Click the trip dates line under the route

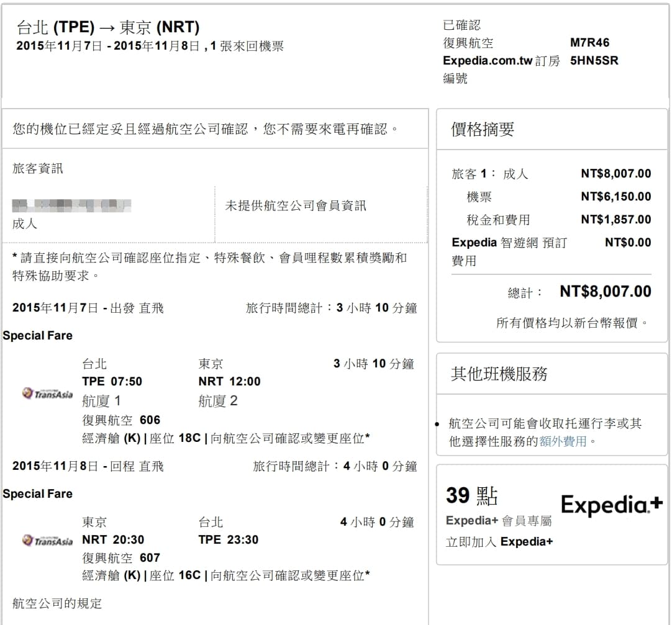pyautogui.click(x=150, y=46)
